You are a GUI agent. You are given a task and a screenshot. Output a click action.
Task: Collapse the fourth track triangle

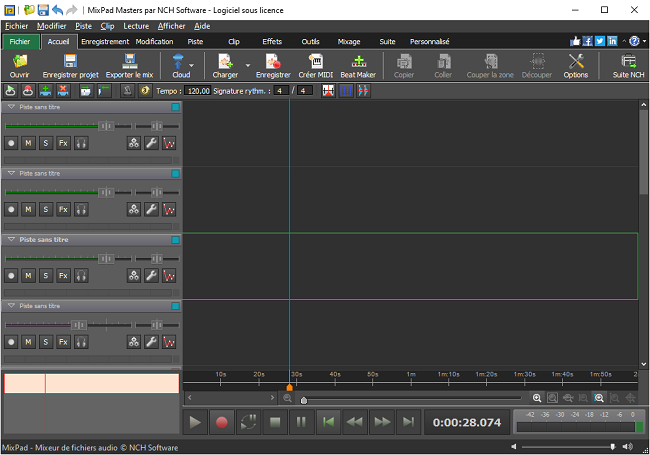click(11, 306)
